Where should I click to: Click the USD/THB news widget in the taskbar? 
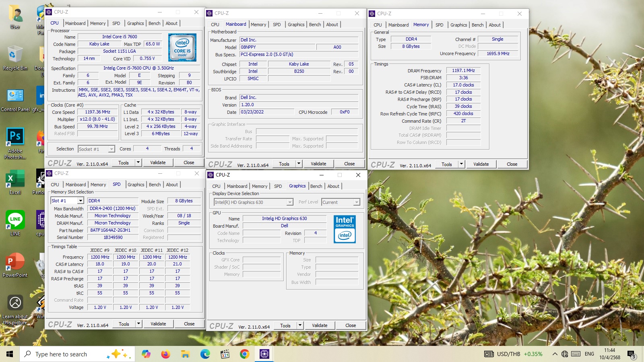tap(513, 354)
